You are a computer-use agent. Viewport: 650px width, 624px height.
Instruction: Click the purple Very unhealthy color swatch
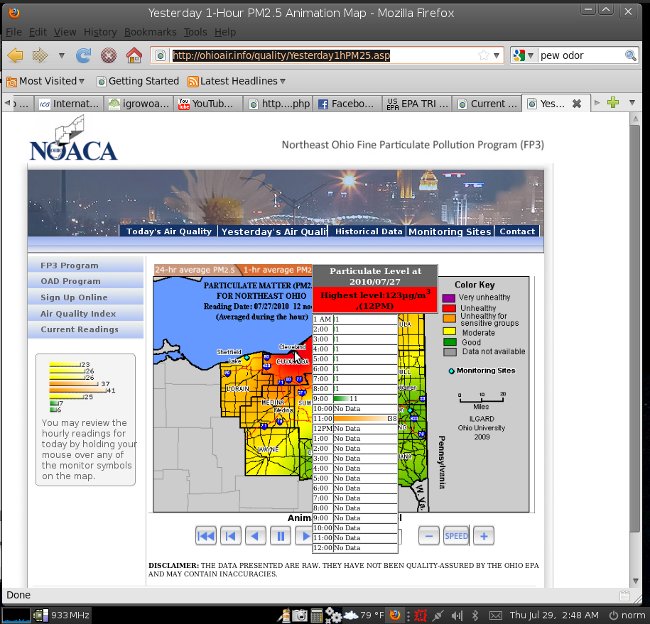point(449,298)
